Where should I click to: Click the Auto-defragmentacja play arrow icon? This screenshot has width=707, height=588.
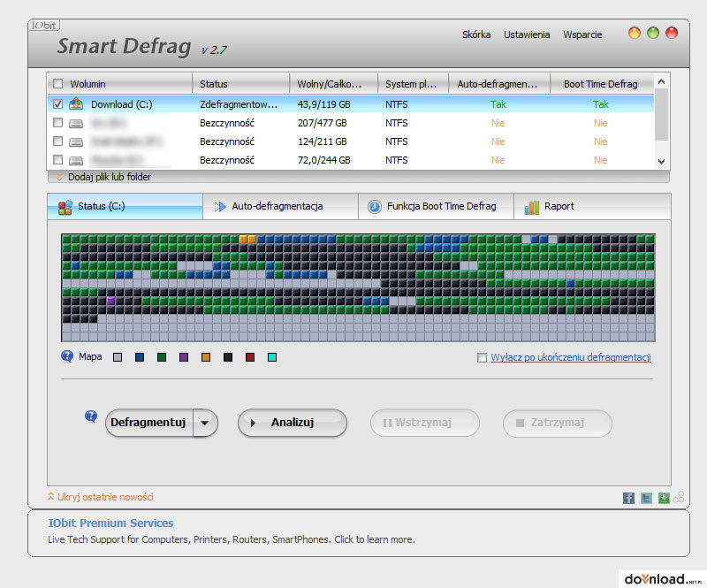[x=220, y=207]
